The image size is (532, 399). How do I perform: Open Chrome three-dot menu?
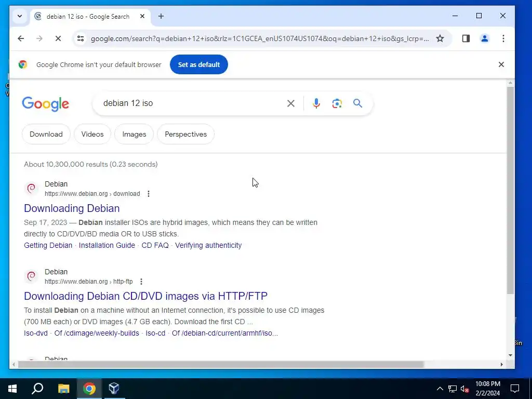pos(503,38)
